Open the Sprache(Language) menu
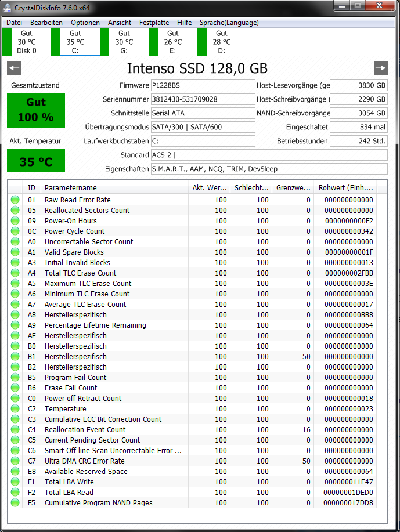Image resolution: width=400 pixels, height=532 pixels. click(229, 23)
